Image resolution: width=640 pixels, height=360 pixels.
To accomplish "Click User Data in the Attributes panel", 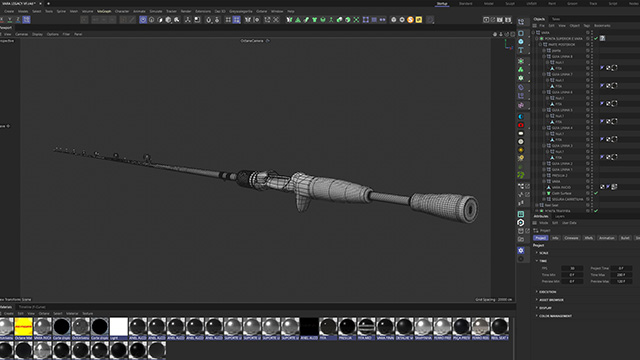I will (569, 223).
